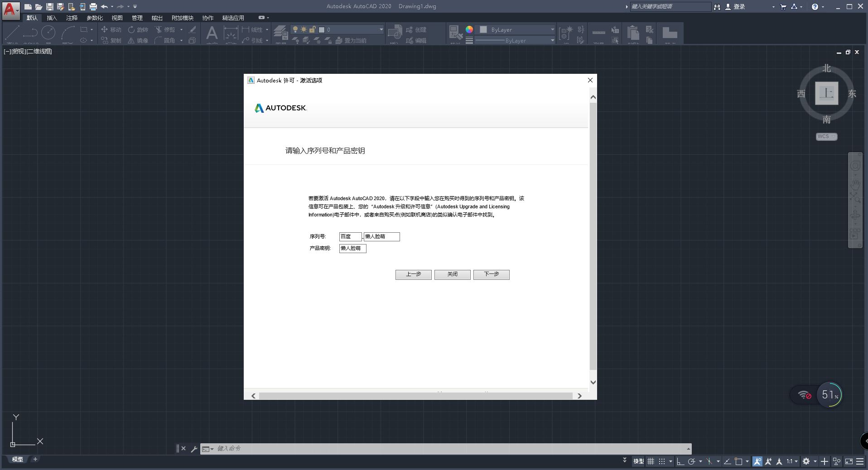Switch to the 视图 ribbon tab
The image size is (868, 470).
click(x=117, y=18)
